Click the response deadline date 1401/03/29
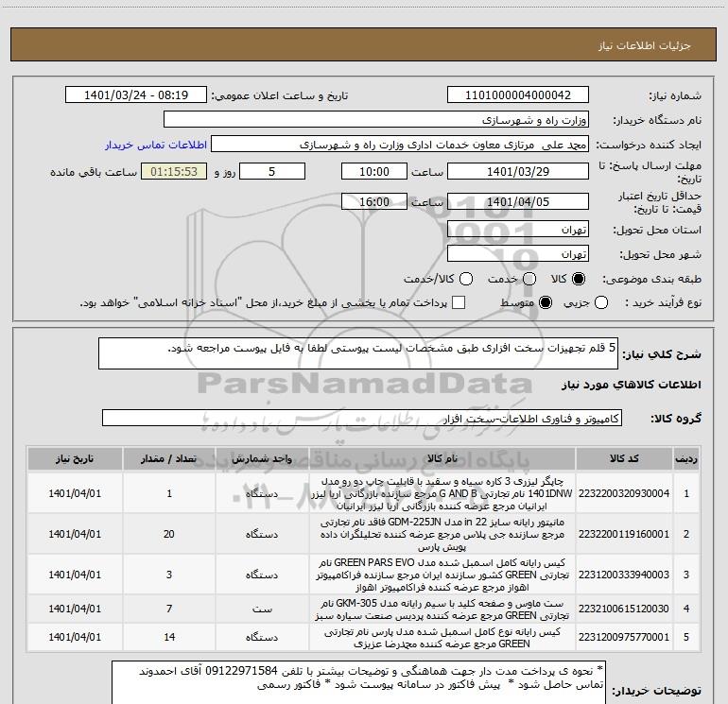728x704 pixels. point(518,171)
